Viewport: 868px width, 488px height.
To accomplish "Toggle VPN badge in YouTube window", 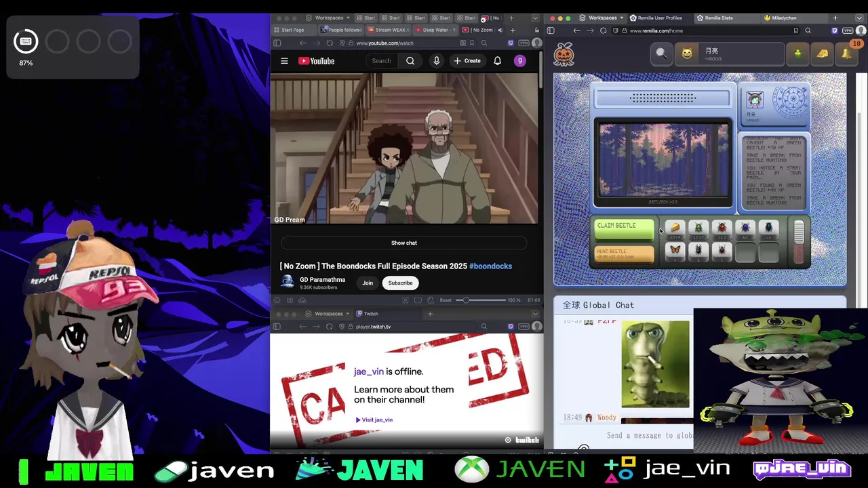I will point(524,43).
